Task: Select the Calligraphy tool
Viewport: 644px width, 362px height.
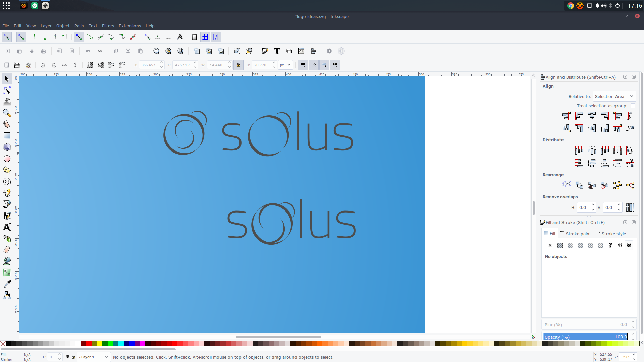Action: 7,216
